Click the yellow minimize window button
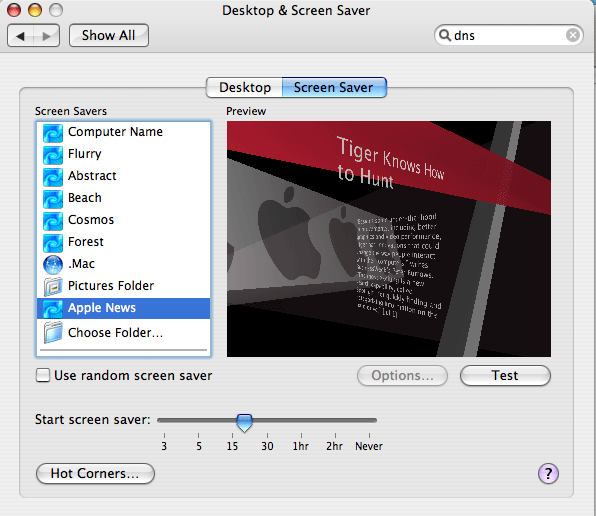 click(35, 10)
